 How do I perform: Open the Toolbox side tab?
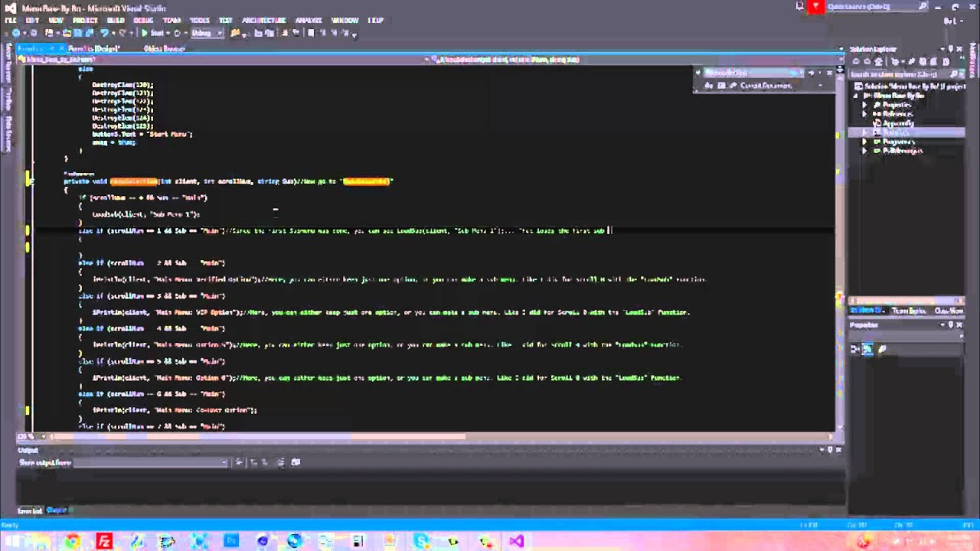pyautogui.click(x=9, y=99)
